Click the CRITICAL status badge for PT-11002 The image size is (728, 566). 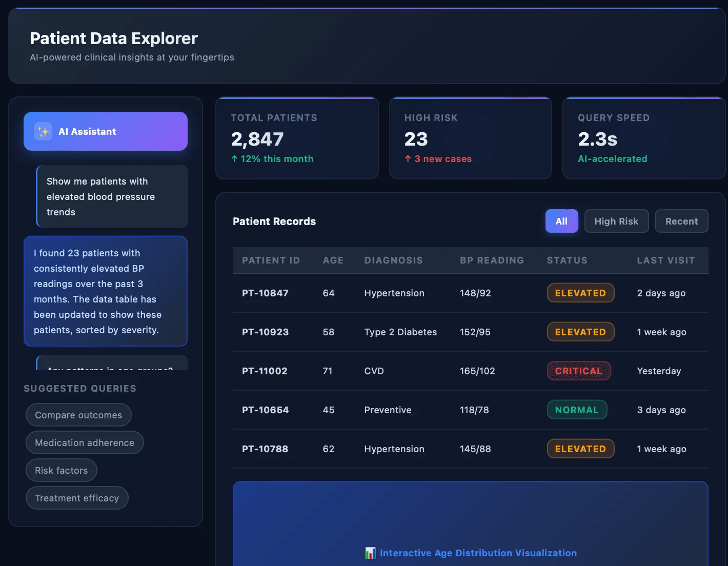point(578,371)
